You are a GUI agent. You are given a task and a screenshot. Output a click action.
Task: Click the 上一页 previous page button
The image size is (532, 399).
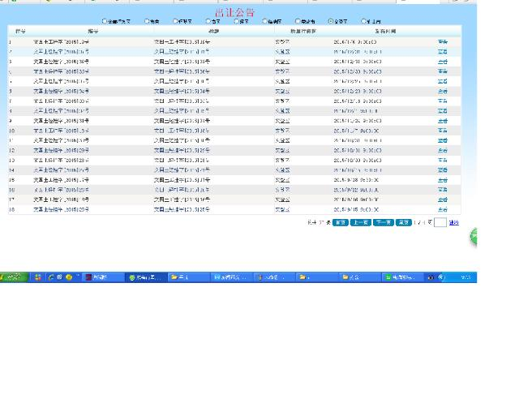tap(361, 222)
